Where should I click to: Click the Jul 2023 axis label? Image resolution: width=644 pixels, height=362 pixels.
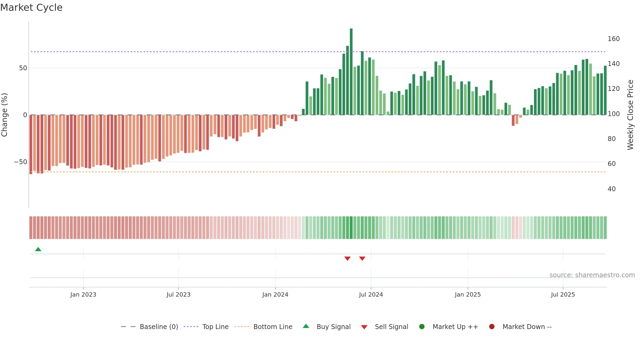[178, 294]
